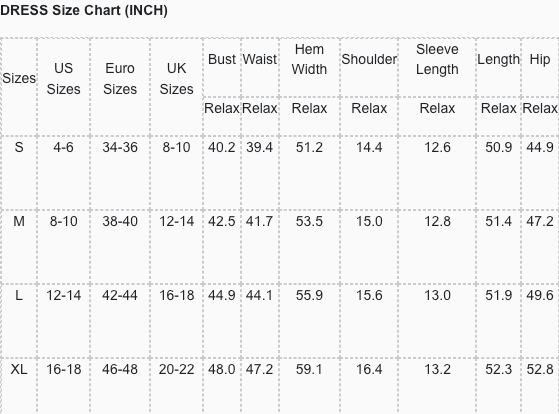Click hem width value 53.5

tap(309, 221)
